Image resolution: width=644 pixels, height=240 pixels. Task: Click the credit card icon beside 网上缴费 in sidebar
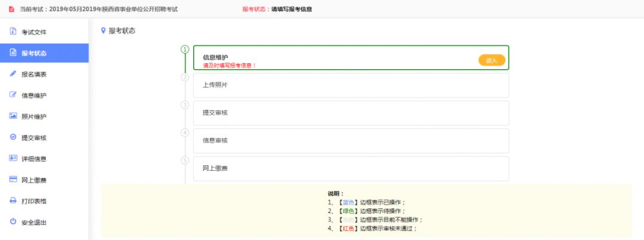tap(13, 180)
